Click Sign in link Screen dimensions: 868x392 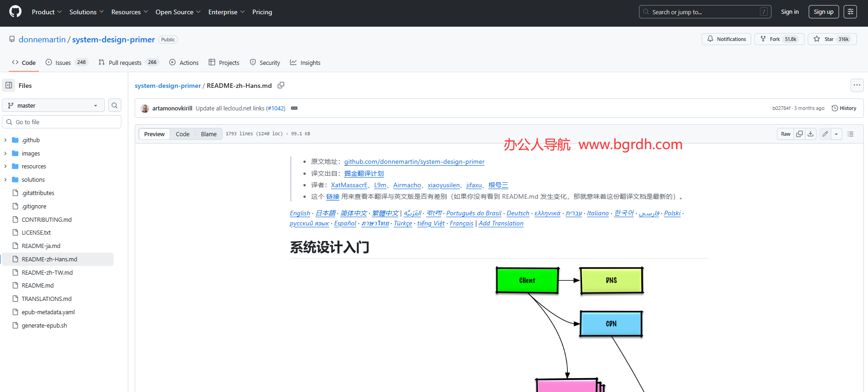click(x=789, y=12)
